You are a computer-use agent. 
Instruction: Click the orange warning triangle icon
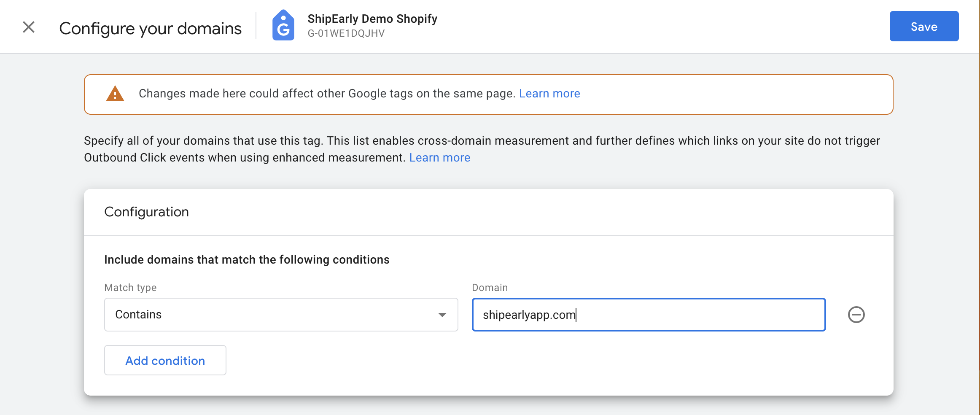pyautogui.click(x=115, y=94)
